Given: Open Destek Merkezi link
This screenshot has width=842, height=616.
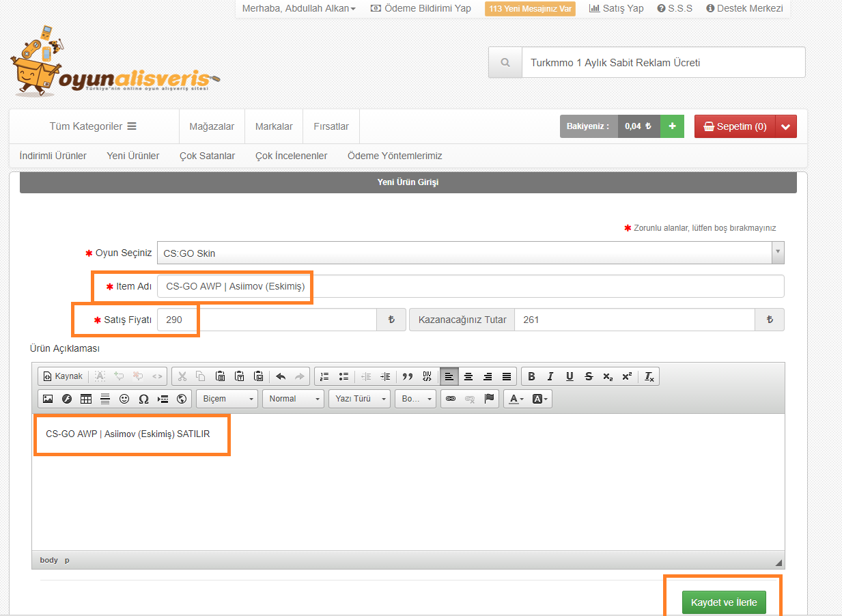Looking at the screenshot, I should click(x=744, y=9).
